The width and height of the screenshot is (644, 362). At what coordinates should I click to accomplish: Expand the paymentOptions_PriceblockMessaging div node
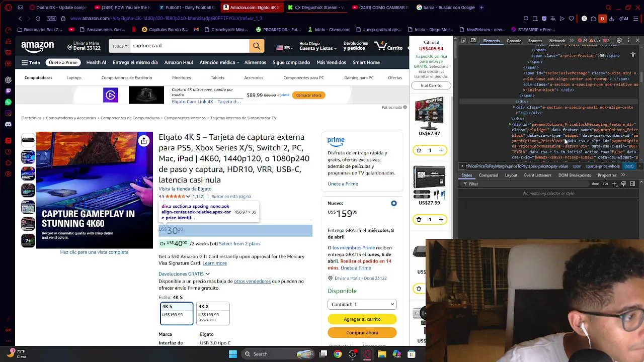pyautogui.click(x=510, y=124)
